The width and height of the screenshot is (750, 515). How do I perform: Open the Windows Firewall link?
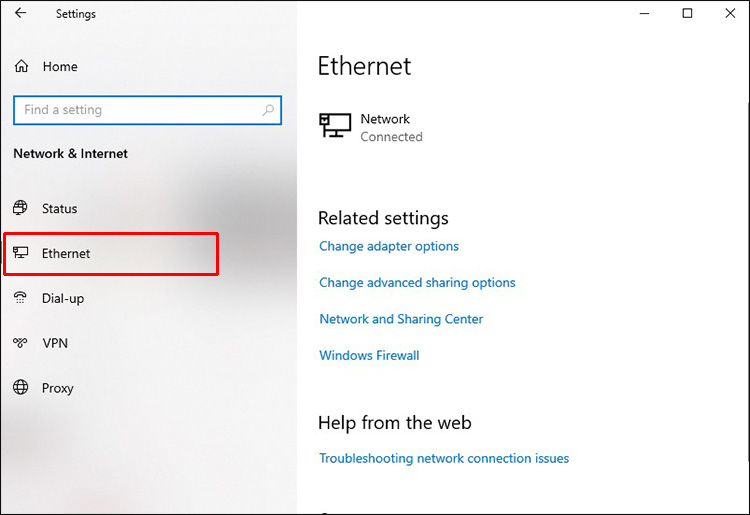[x=369, y=355]
